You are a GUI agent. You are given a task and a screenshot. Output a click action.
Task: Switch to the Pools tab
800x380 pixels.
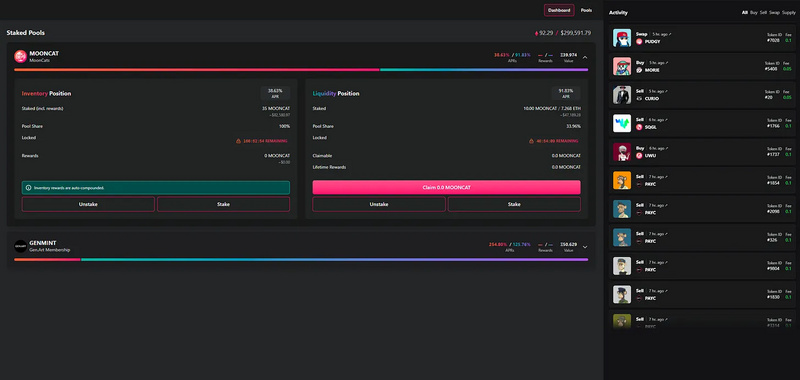pos(587,10)
